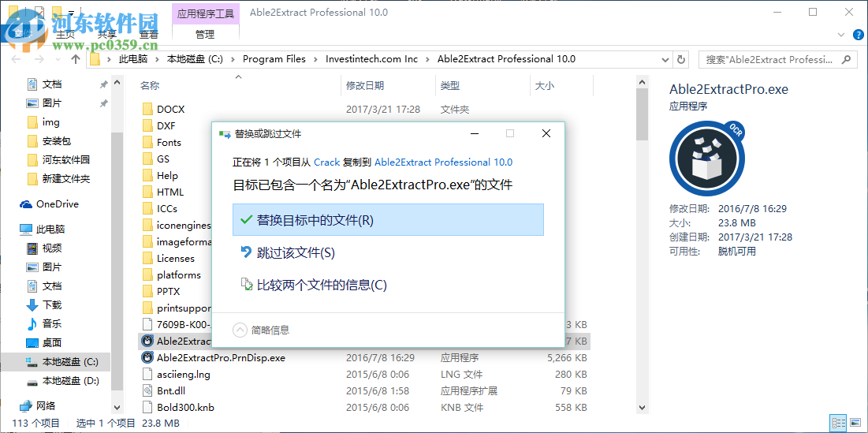Select 新建文件夹 in navigation pane

pyautogui.click(x=66, y=179)
